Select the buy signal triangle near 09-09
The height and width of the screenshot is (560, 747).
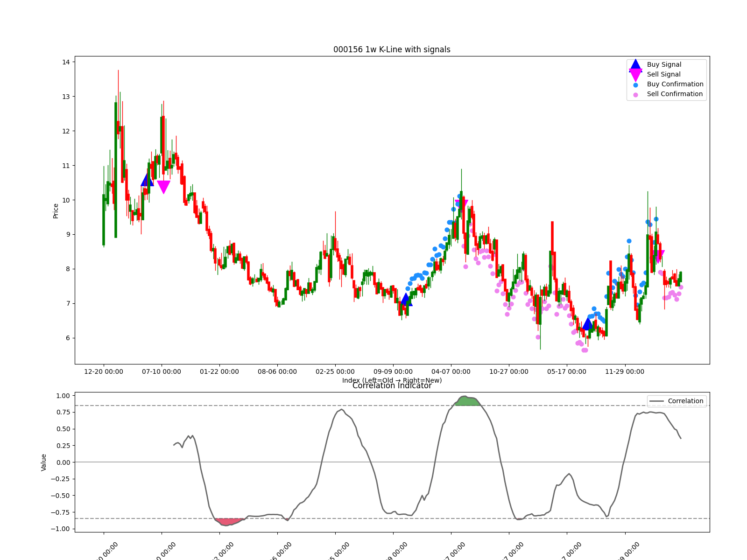pyautogui.click(x=406, y=299)
